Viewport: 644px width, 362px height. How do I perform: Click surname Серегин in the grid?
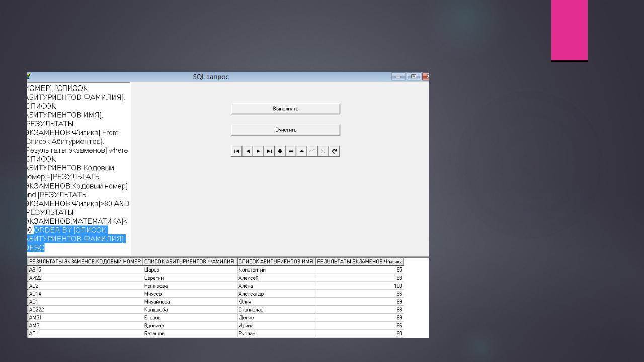[x=190, y=278]
